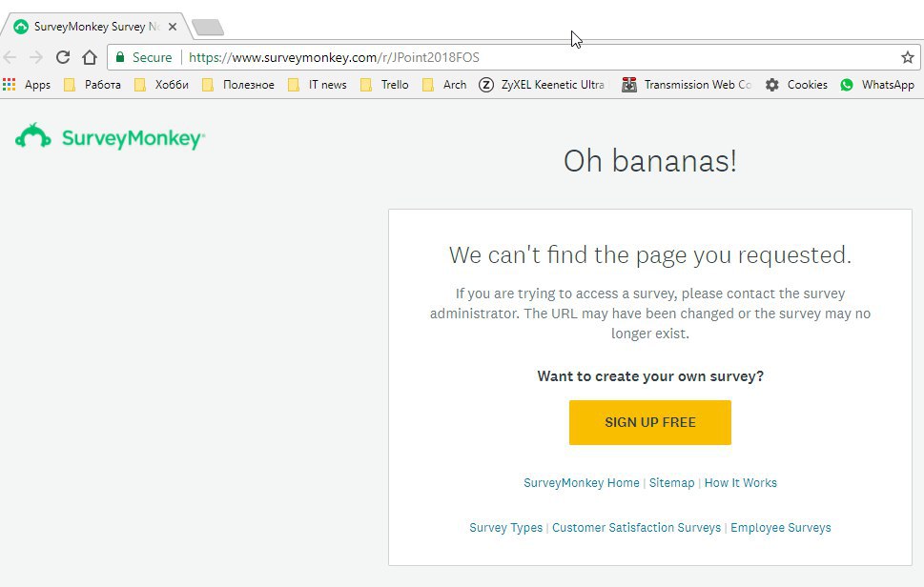Open the SurveyMonkey Home link

pos(582,483)
